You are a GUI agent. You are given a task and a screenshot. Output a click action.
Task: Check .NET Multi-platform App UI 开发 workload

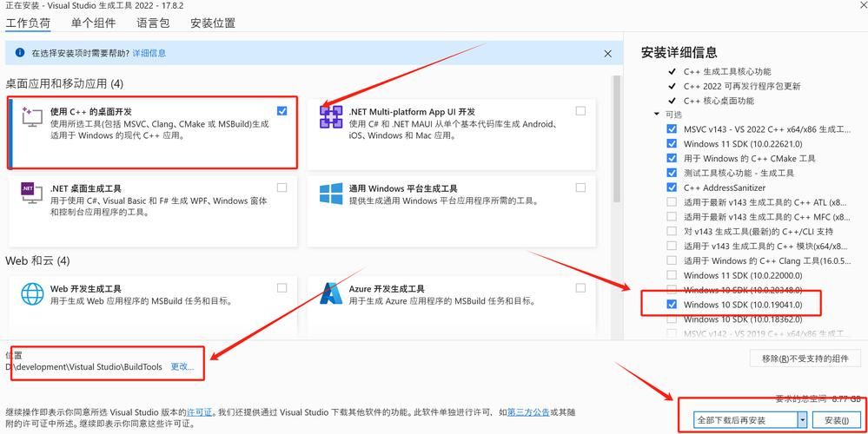pos(580,111)
